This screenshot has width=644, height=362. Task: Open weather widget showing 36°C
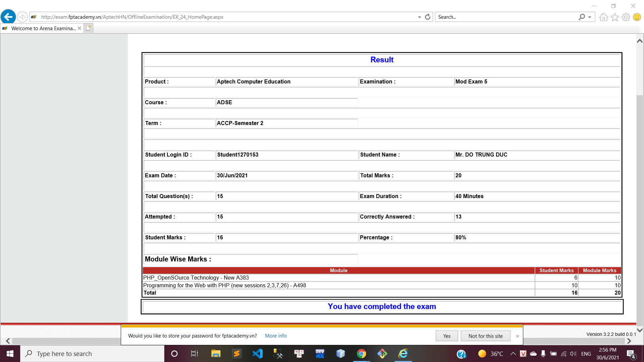point(490,354)
